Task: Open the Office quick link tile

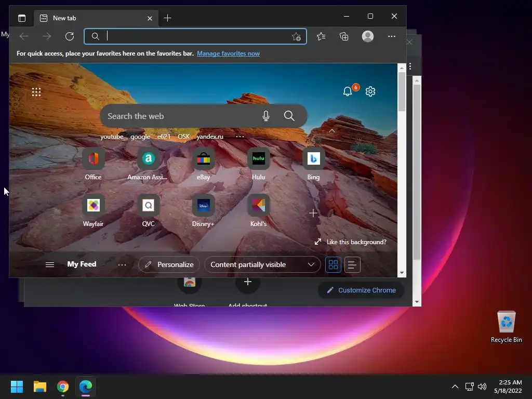Action: pyautogui.click(x=94, y=164)
